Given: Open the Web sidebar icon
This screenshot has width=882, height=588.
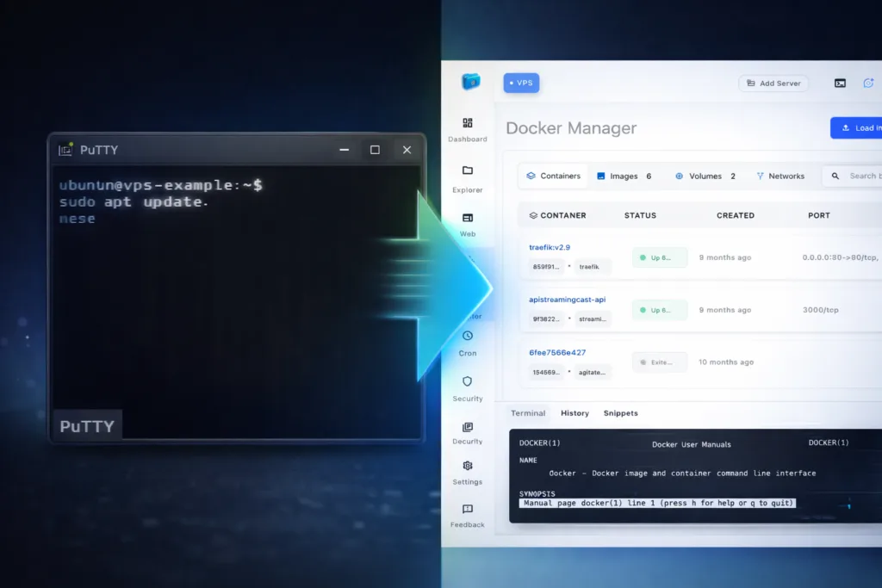Looking at the screenshot, I should 468,218.
